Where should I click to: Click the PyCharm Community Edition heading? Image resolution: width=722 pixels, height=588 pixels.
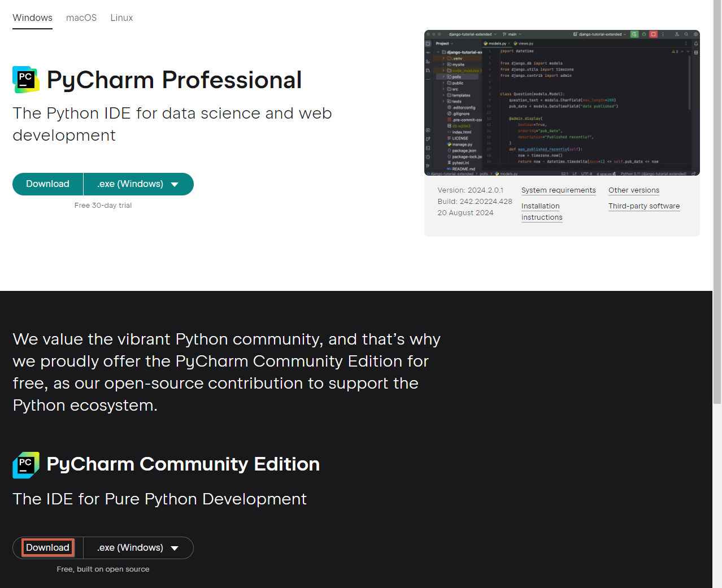pyautogui.click(x=183, y=464)
